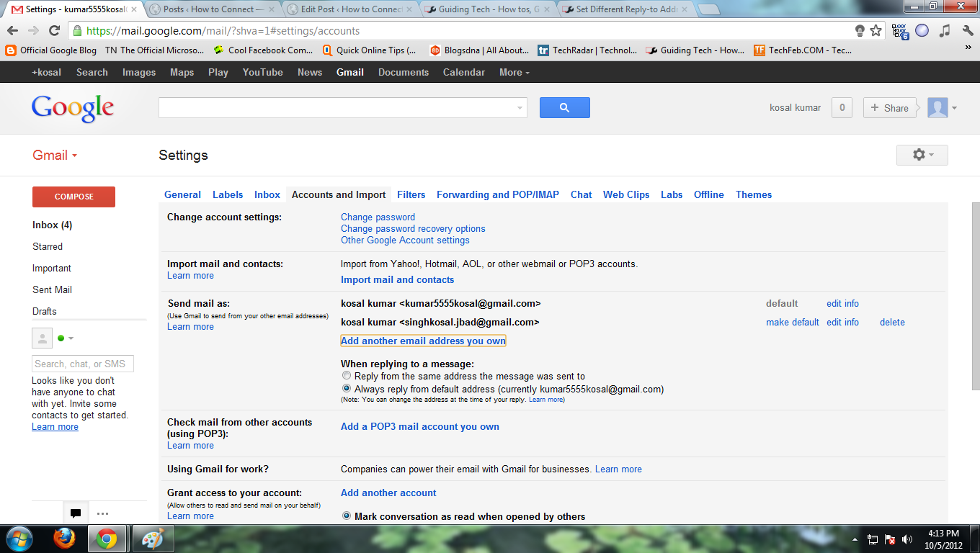Click the chat avatar picture in the sidebar

[x=43, y=338]
